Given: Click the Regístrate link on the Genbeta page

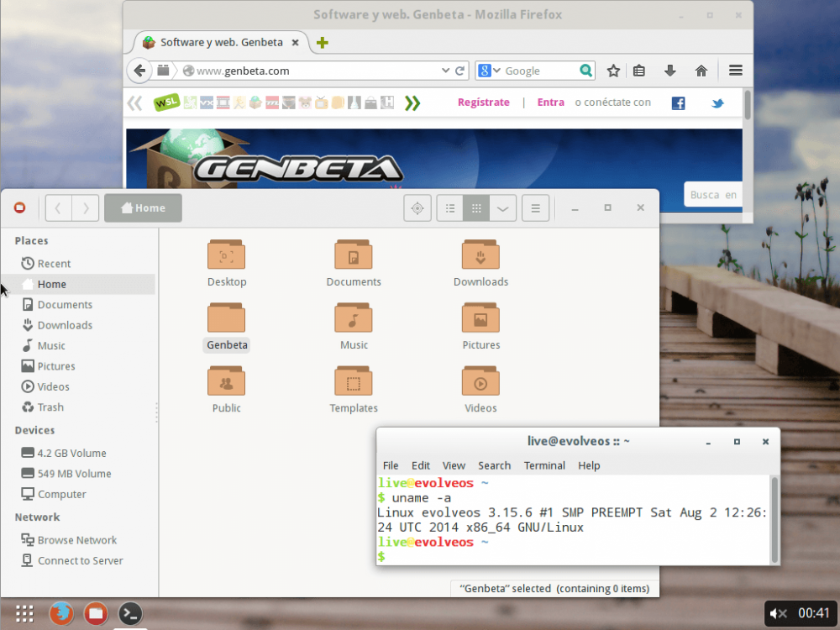Looking at the screenshot, I should (483, 102).
